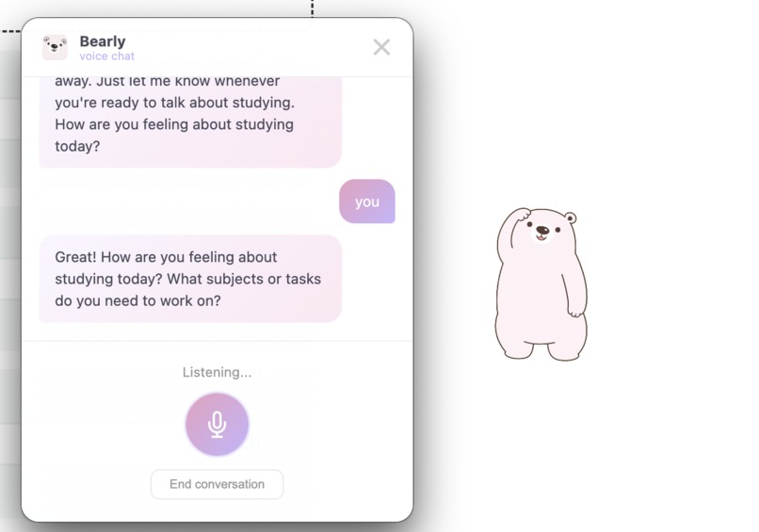Close the Bearly voice chat window
This screenshot has height=532, width=759.
click(381, 47)
